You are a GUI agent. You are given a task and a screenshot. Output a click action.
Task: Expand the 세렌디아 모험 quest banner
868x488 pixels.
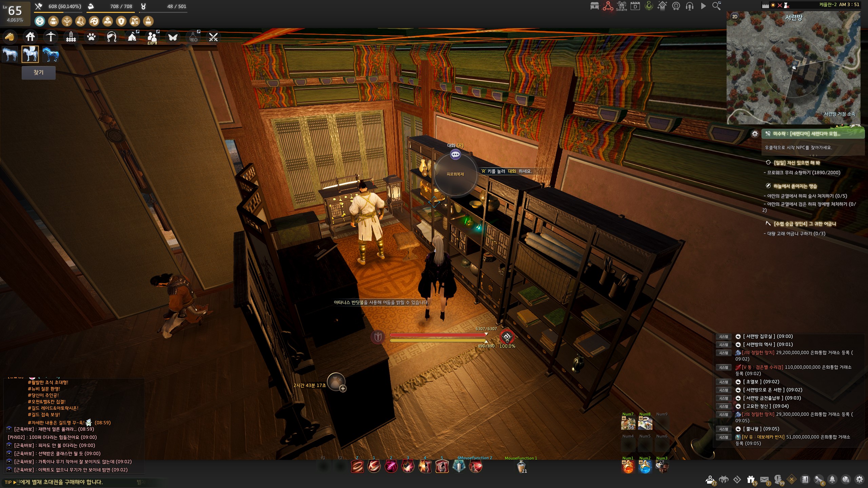[812, 134]
